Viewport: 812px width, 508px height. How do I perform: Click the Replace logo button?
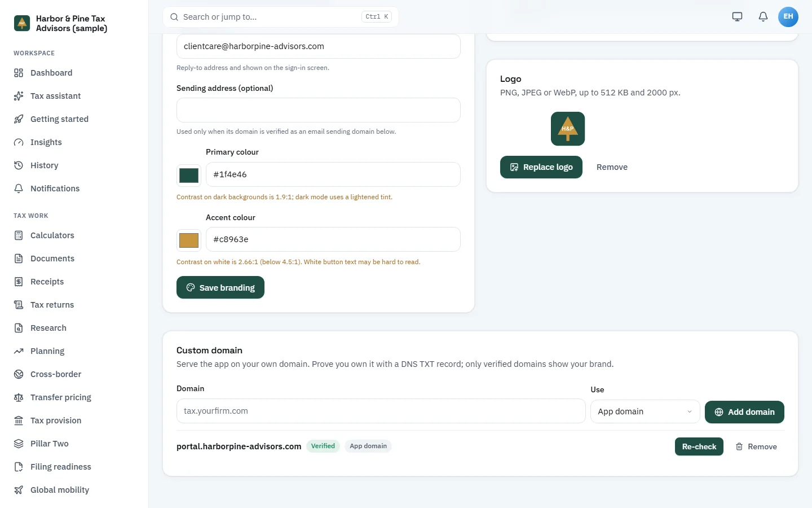541,167
